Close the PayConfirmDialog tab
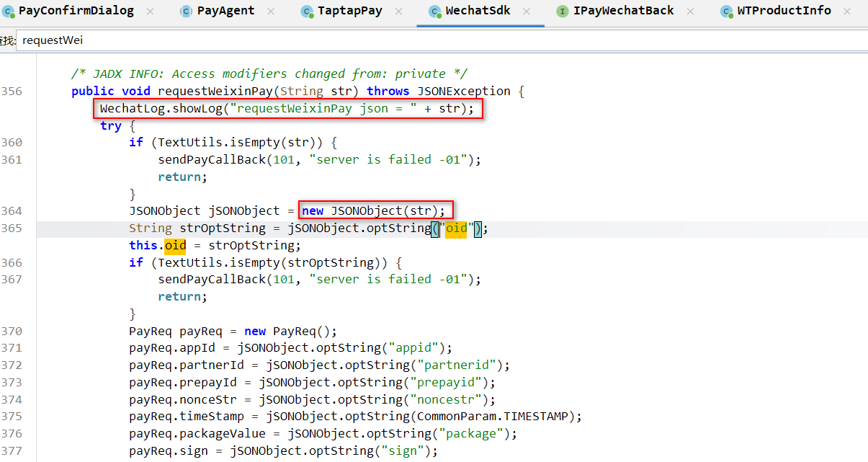868x462 pixels. tap(150, 12)
